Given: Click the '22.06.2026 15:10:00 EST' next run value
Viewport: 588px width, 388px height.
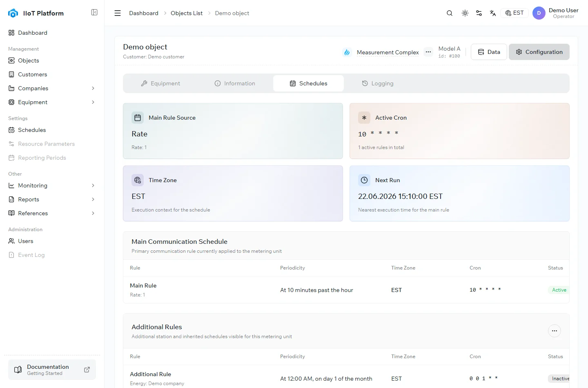Looking at the screenshot, I should (400, 196).
